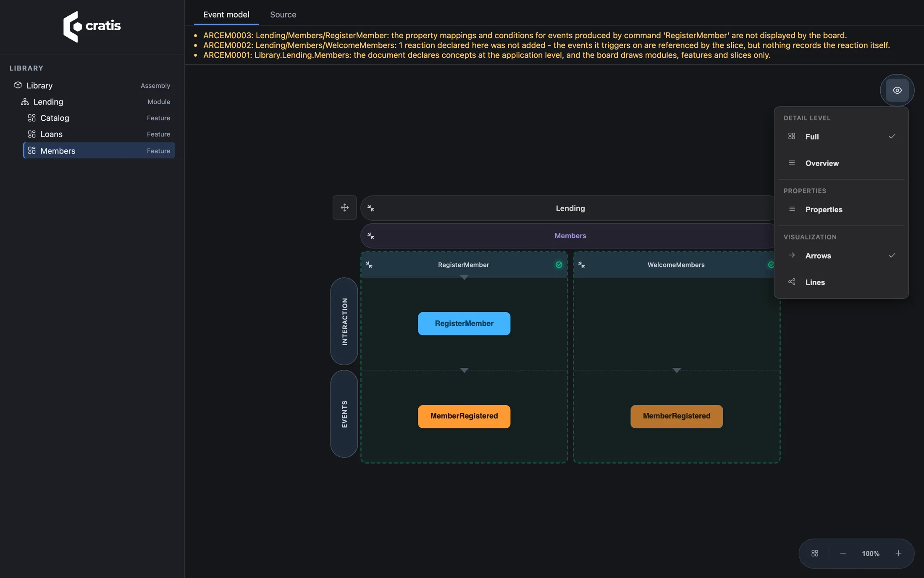This screenshot has height=578, width=924.
Task: Select MemberRegistered event in WelcomeMembers slice
Action: [677, 417]
